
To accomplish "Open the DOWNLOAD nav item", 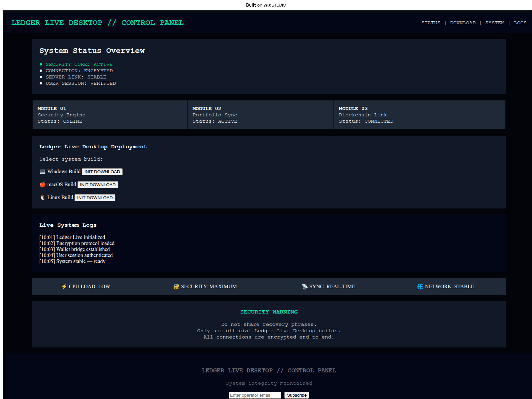I will [463, 23].
